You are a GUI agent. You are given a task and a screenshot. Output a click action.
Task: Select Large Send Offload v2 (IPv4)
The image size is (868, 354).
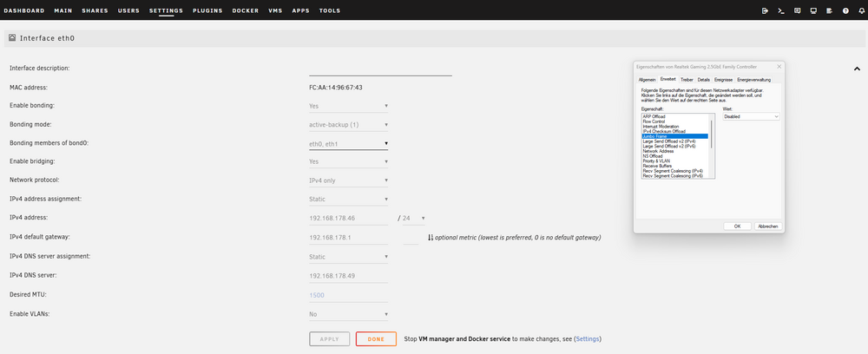tap(674, 141)
